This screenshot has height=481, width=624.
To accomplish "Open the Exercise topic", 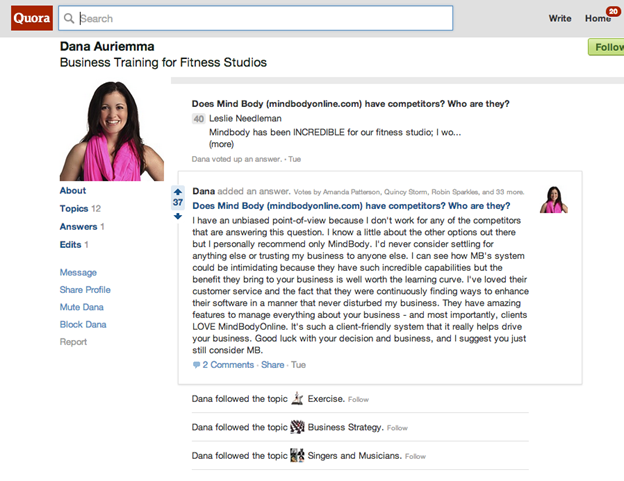I will 325,399.
